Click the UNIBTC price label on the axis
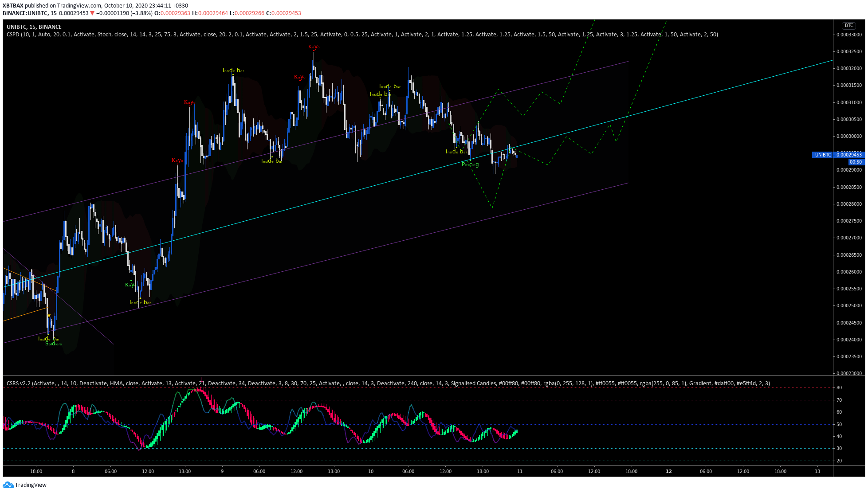The height and width of the screenshot is (493, 868). (838, 155)
